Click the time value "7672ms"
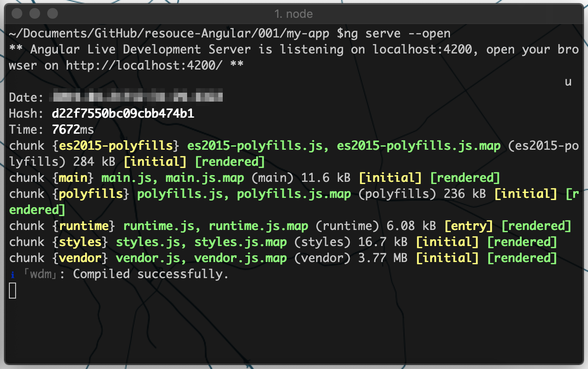Screen dimensions: 588x369 point(73,130)
